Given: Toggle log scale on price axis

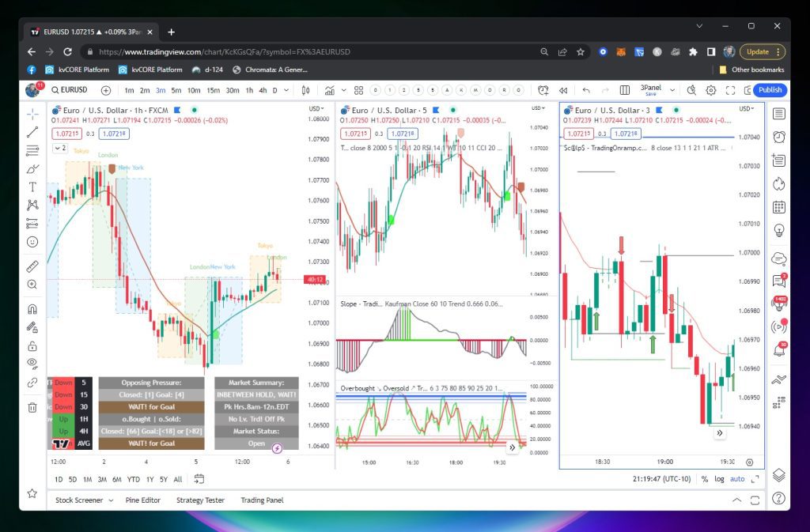Looking at the screenshot, I should click(719, 479).
